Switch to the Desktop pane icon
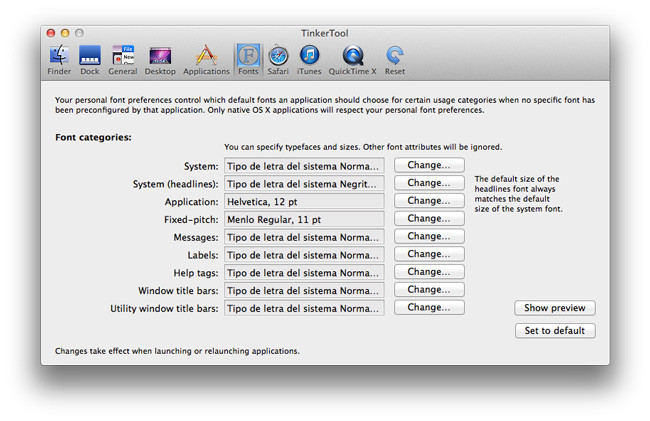Image resolution: width=650 pixels, height=421 pixels. click(160, 60)
